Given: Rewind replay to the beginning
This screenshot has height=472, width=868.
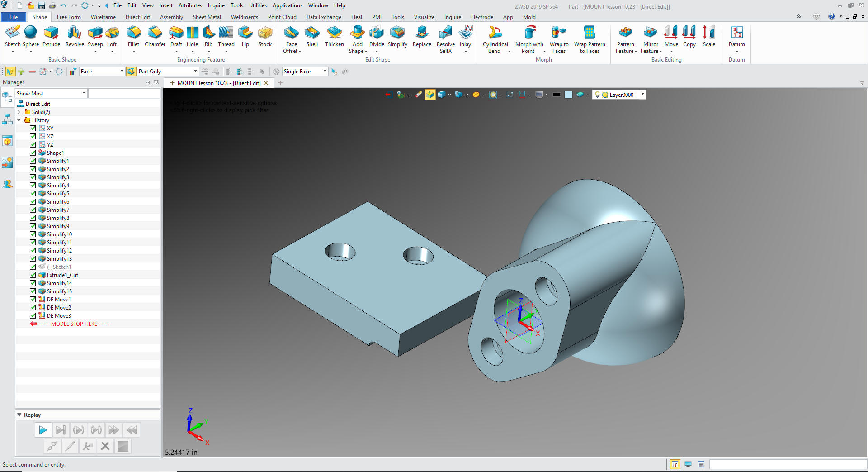Looking at the screenshot, I should 132,430.
